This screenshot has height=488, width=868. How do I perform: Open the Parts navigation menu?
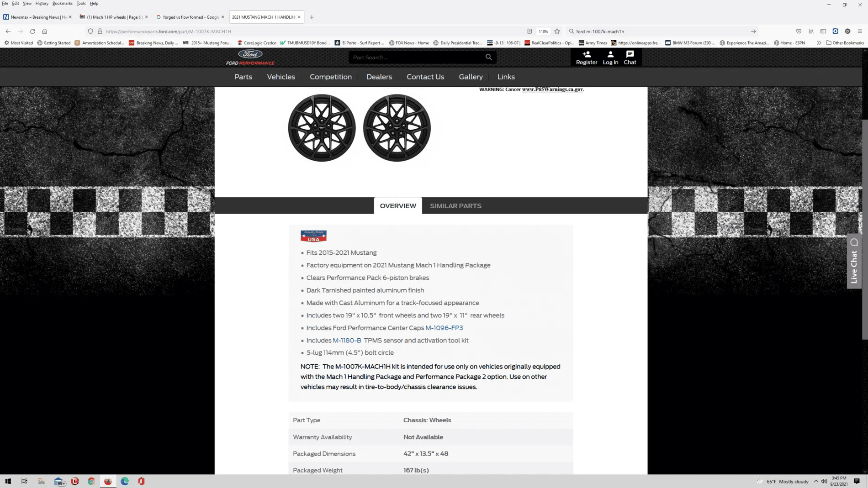[243, 77]
